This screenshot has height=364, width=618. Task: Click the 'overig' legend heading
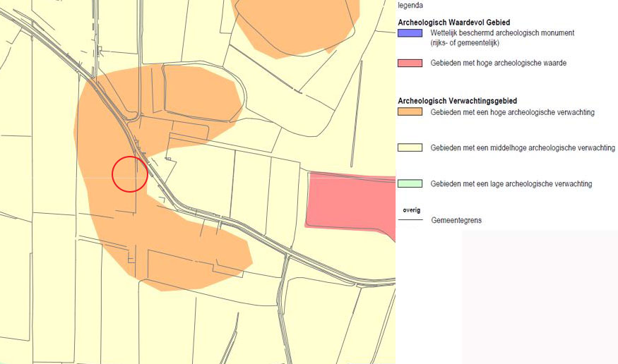(412, 210)
